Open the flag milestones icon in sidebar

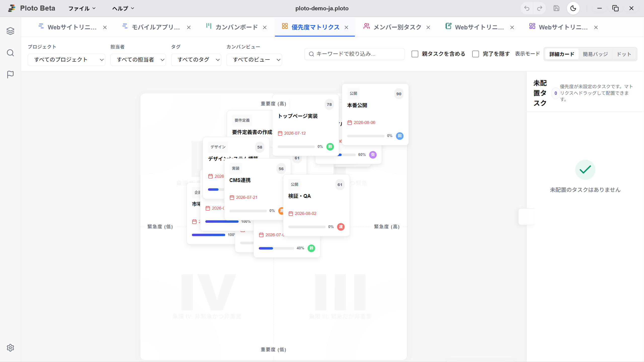(10, 74)
